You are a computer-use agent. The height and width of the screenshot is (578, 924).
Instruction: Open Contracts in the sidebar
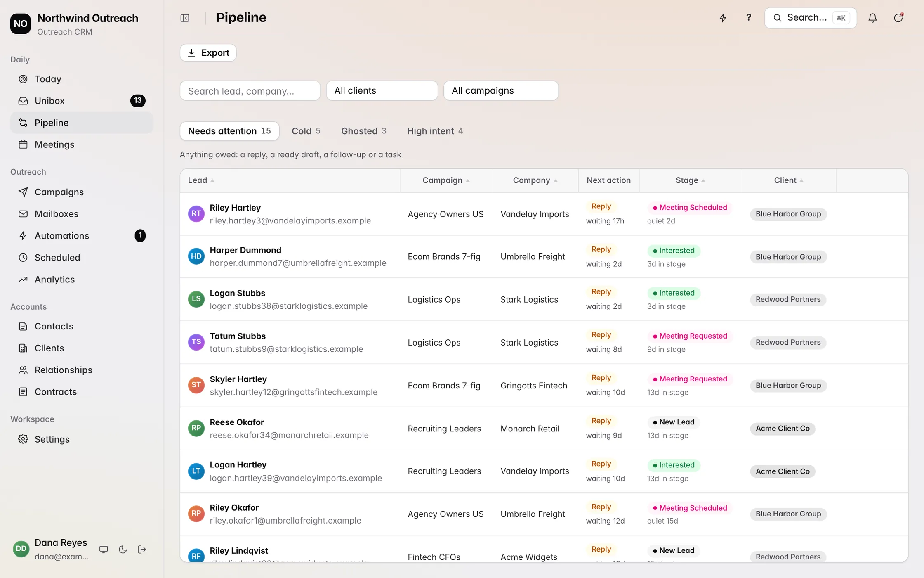82,392
